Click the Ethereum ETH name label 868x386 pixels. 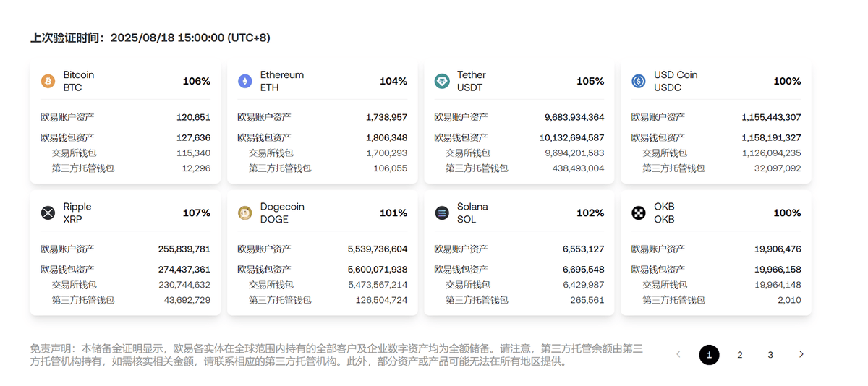(282, 81)
